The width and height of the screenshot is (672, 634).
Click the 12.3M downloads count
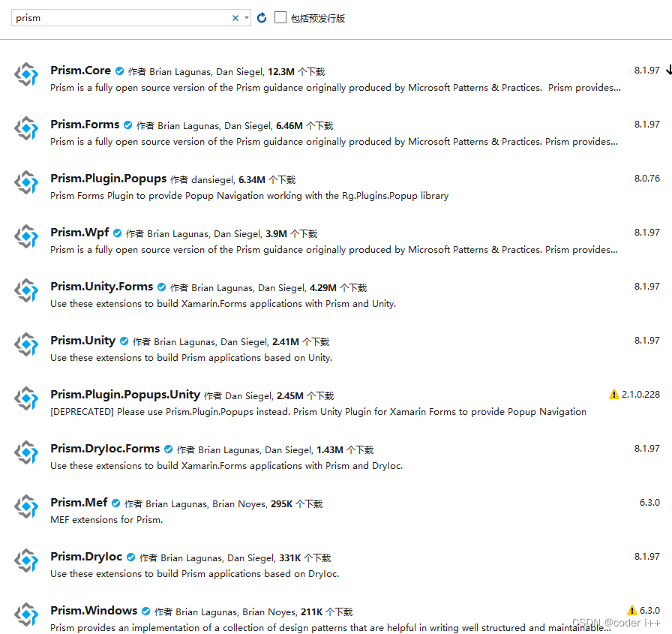[281, 71]
